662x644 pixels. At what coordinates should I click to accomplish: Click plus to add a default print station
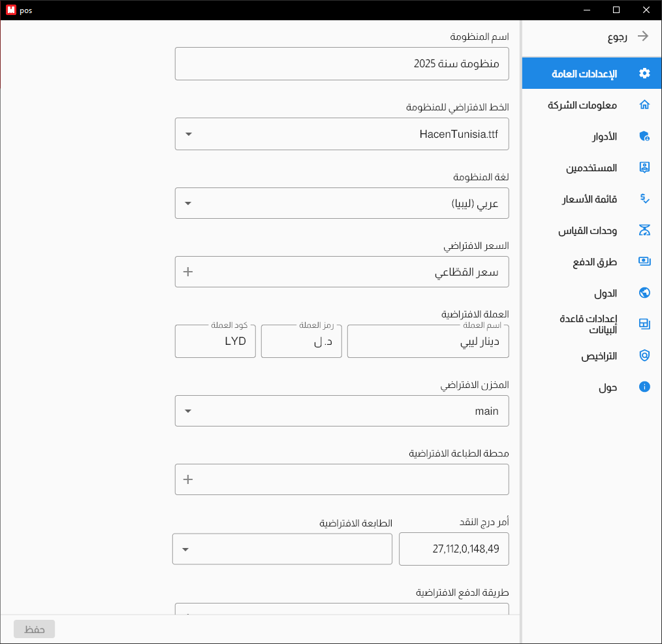[x=187, y=479]
